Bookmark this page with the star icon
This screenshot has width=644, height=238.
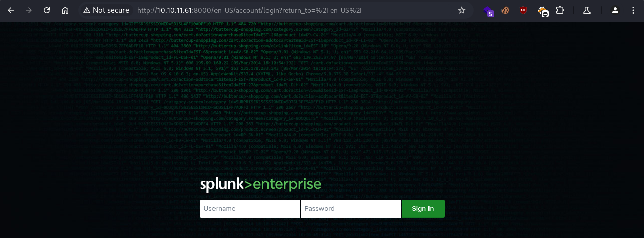461,10
